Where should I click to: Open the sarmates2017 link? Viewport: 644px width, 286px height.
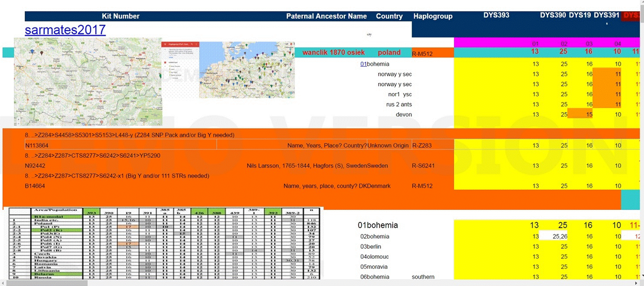[x=65, y=30]
